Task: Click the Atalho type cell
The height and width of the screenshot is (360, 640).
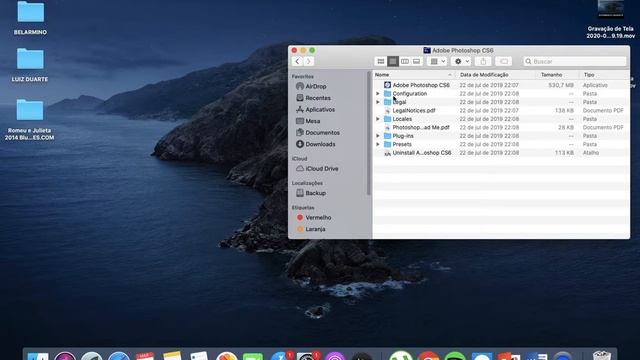Action: coord(591,153)
